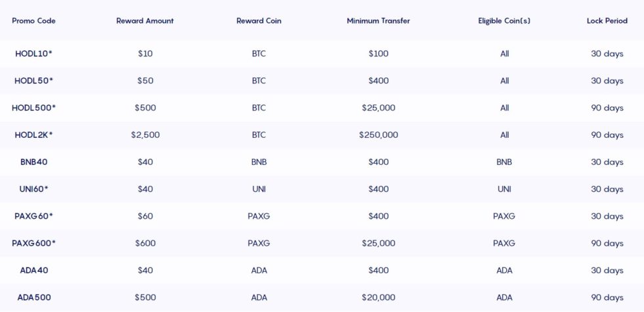The height and width of the screenshot is (312, 644).
Task: Click the ADA40 promo code
Action: point(33,271)
